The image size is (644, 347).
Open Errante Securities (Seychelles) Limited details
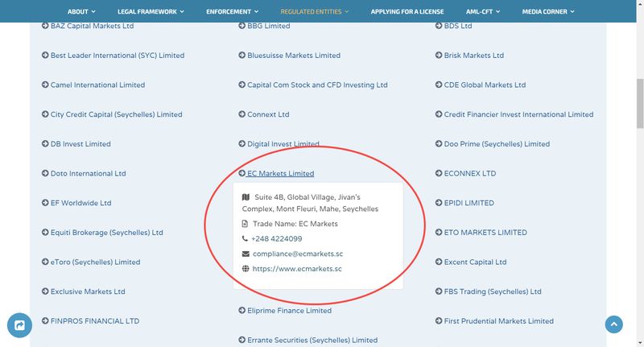tap(312, 340)
